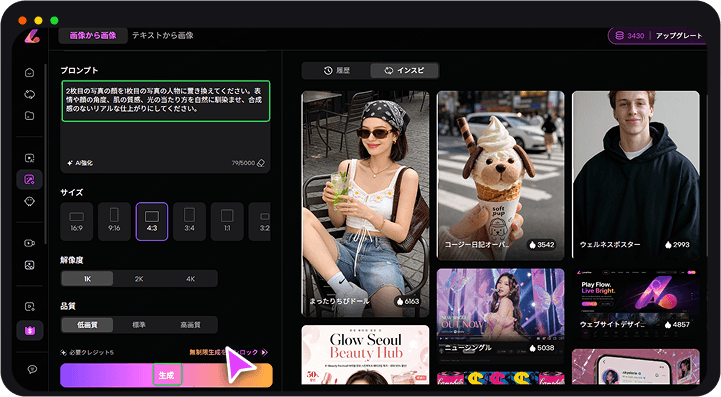721x397 pixels.
Task: Open the man in black hoodie thumbnail
Action: (x=636, y=175)
